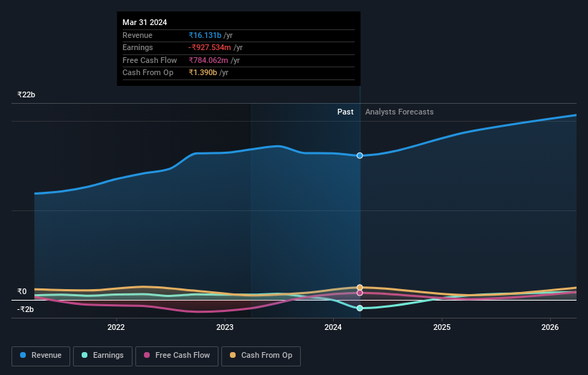This screenshot has width=588, height=375.
Task: Select the 2026 x-axis label
Action: point(550,328)
